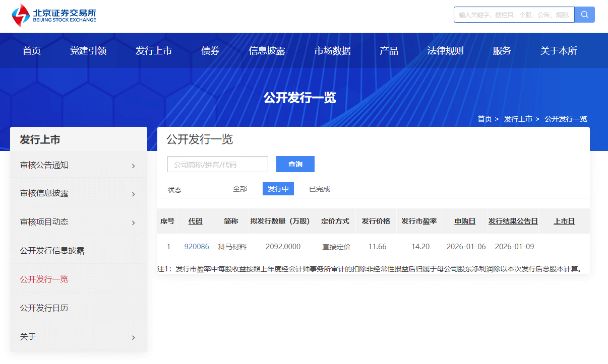Click the magnifier search icon button
This screenshot has width=608, height=364.
584,15
